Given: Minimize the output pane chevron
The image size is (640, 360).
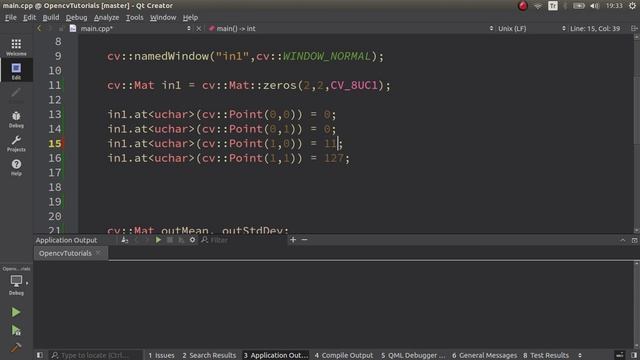Looking at the screenshot, I should click(x=622, y=240).
